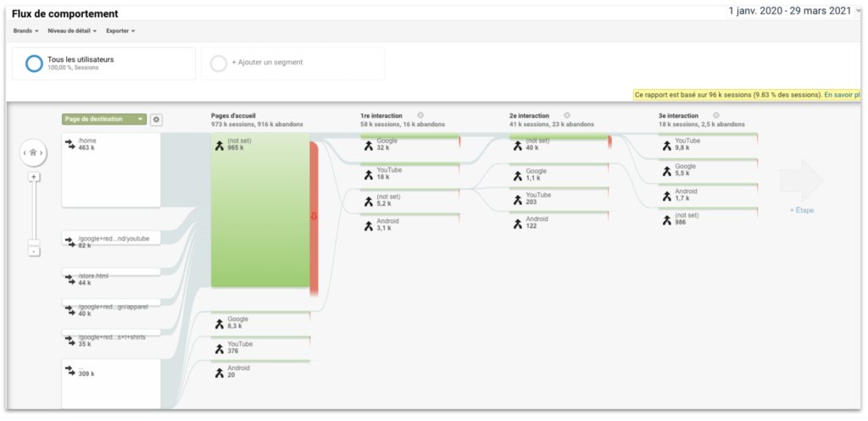
Task: Zoom in with the plus button
Action: coord(34,177)
